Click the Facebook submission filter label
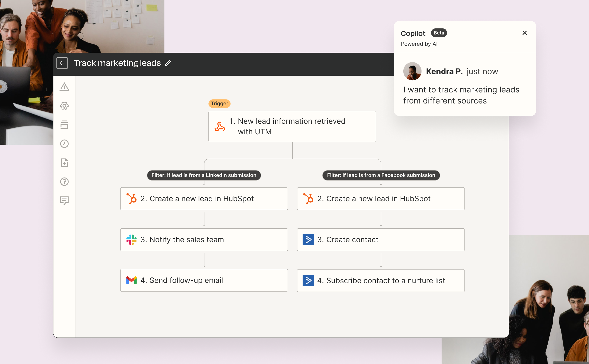589x364 pixels. pyautogui.click(x=381, y=175)
